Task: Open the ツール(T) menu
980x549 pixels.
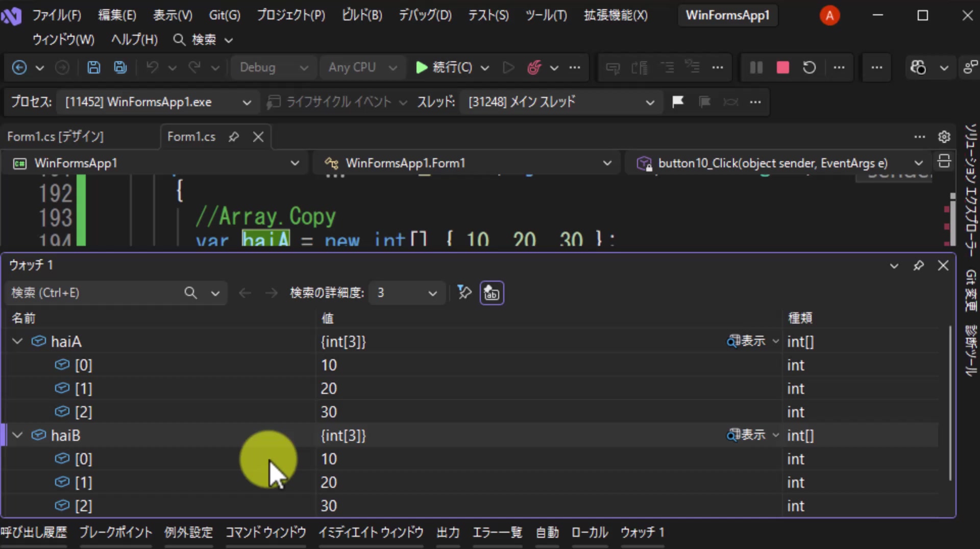Action: (x=546, y=15)
